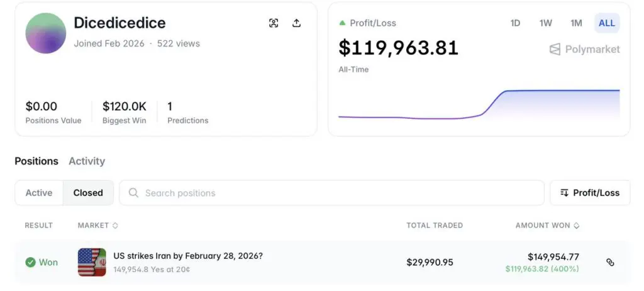
Task: Select the 1M time range
Action: coord(576,23)
